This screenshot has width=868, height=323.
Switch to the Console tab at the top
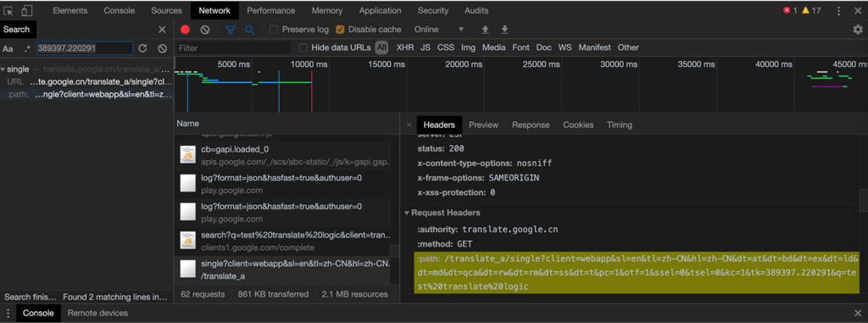119,10
